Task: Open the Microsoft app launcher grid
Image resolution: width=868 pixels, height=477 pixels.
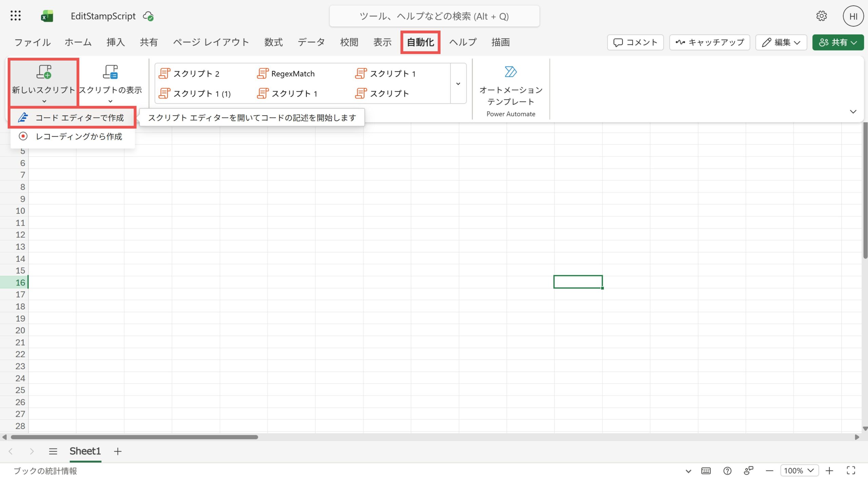Action: (15, 16)
